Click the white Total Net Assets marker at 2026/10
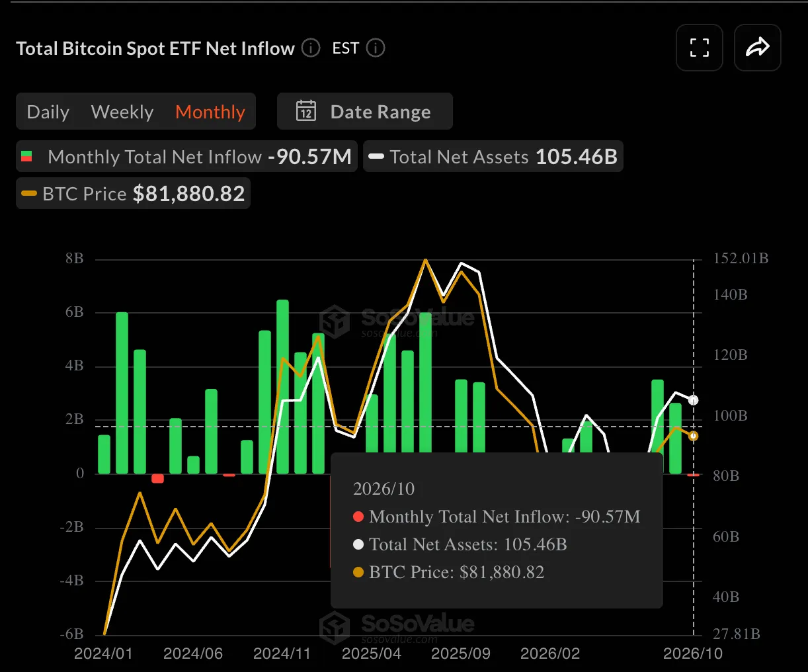Image resolution: width=808 pixels, height=672 pixels. (x=693, y=400)
